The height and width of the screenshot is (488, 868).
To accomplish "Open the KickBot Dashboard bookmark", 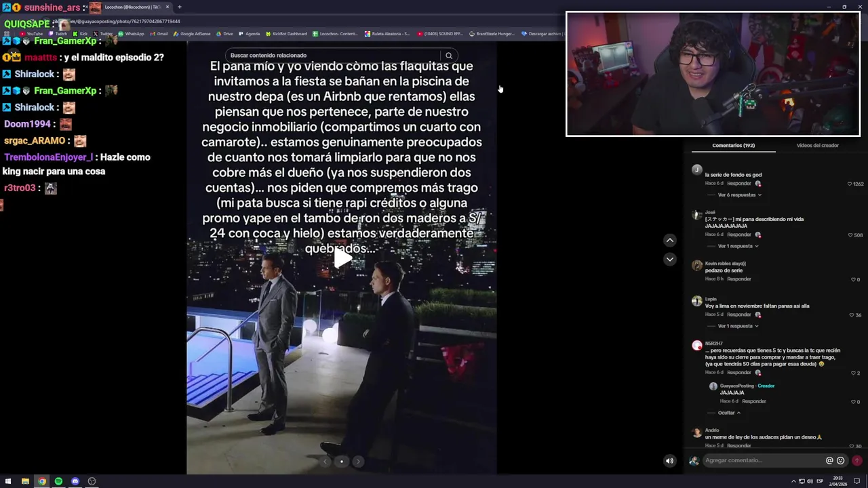I will pyautogui.click(x=286, y=34).
